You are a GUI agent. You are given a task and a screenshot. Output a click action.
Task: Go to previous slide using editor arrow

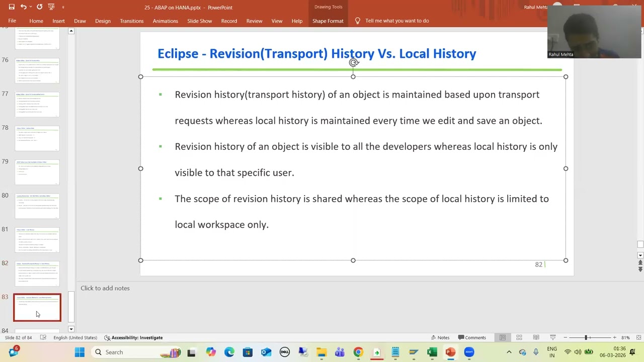[x=640, y=262]
